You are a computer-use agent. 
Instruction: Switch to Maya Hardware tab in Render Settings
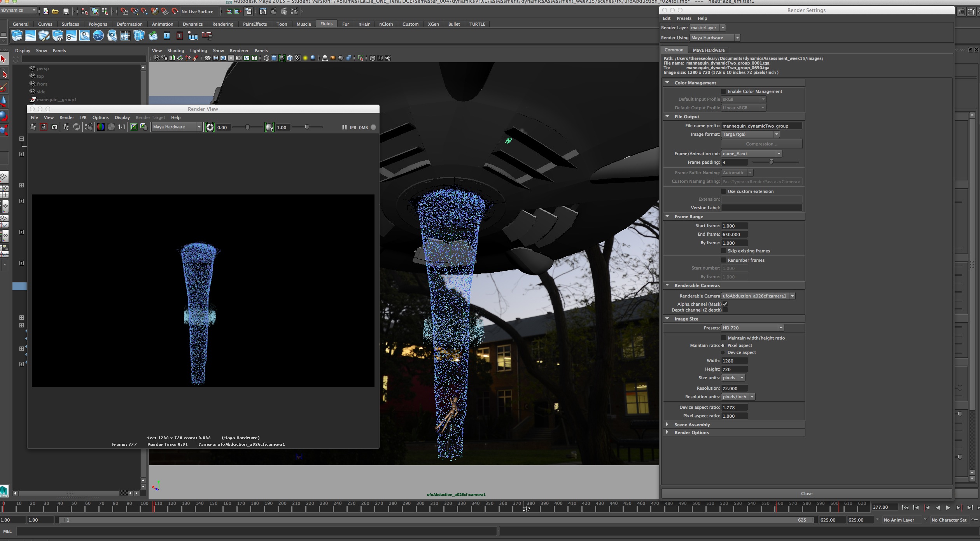point(708,50)
